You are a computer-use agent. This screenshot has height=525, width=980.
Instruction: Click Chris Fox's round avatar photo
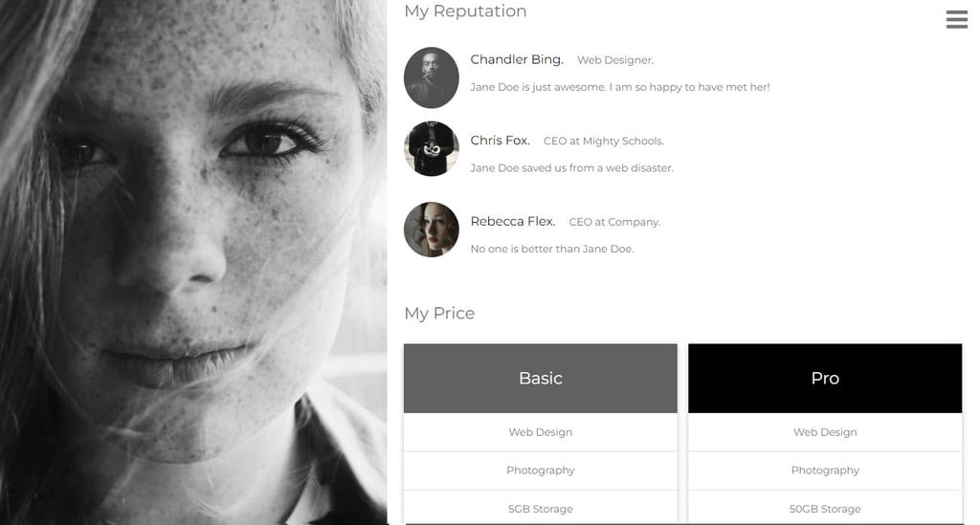tap(432, 148)
